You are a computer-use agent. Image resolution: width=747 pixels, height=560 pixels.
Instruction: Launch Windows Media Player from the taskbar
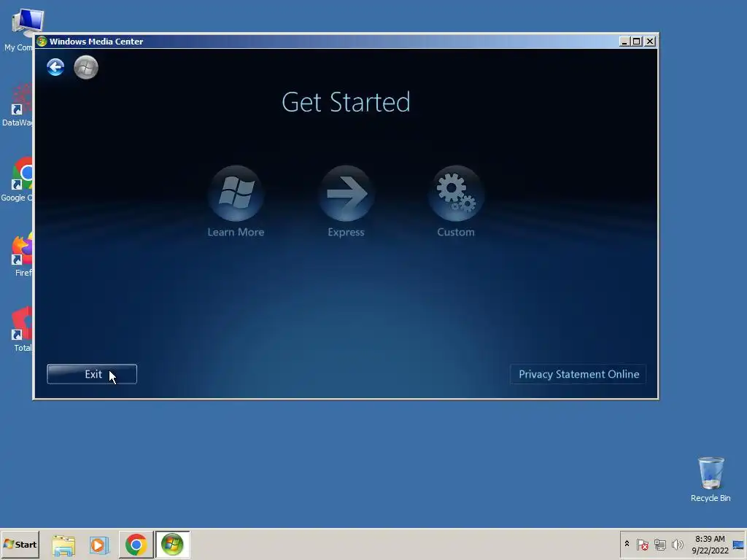pyautogui.click(x=99, y=545)
